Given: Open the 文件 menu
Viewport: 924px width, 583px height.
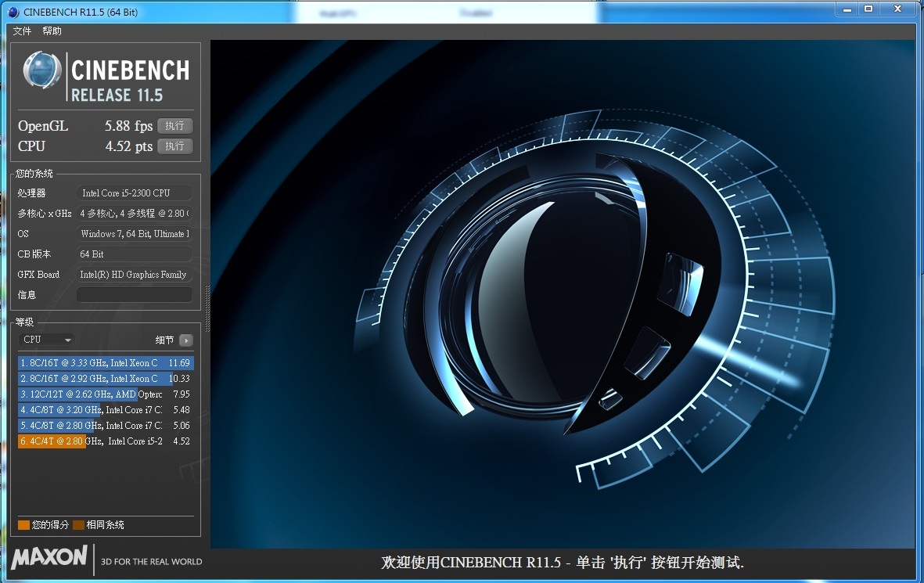Looking at the screenshot, I should (x=22, y=31).
